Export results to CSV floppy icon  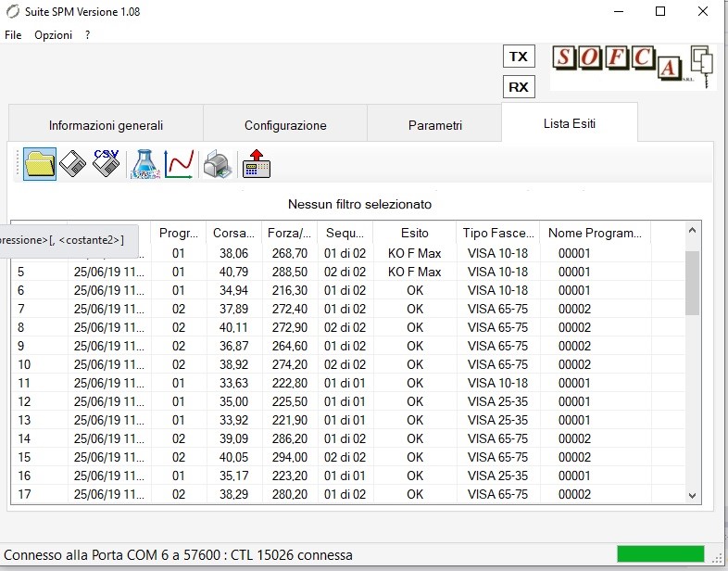pyautogui.click(x=106, y=163)
